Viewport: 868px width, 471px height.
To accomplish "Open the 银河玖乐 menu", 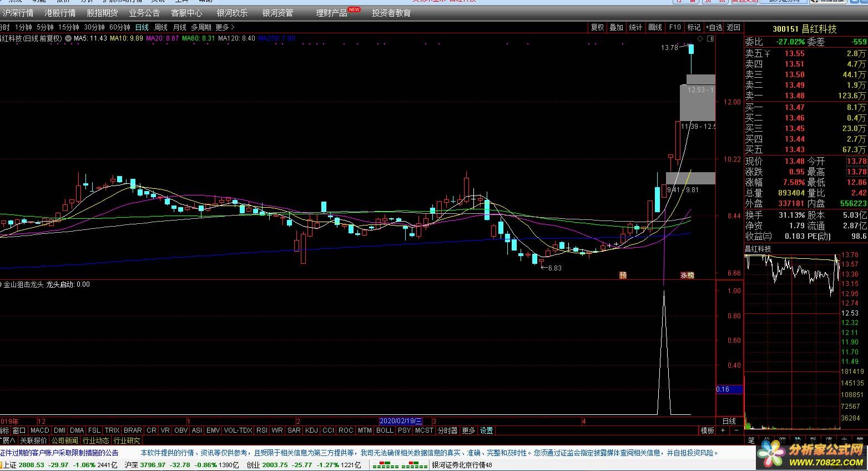I will pos(232,13).
